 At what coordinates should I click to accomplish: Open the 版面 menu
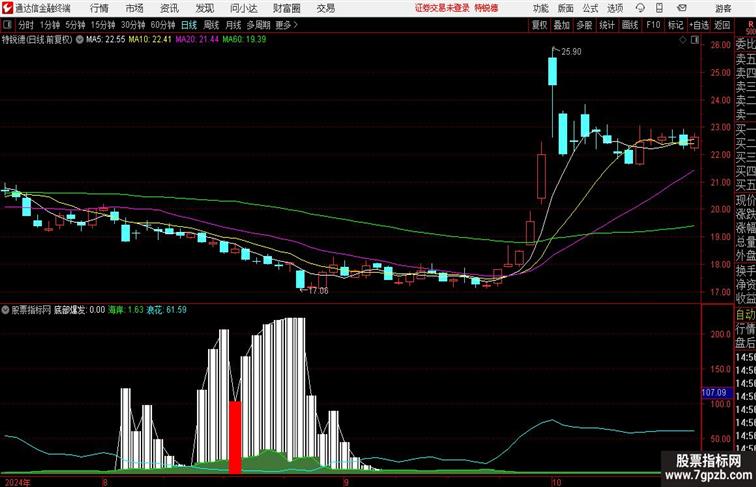pos(566,8)
